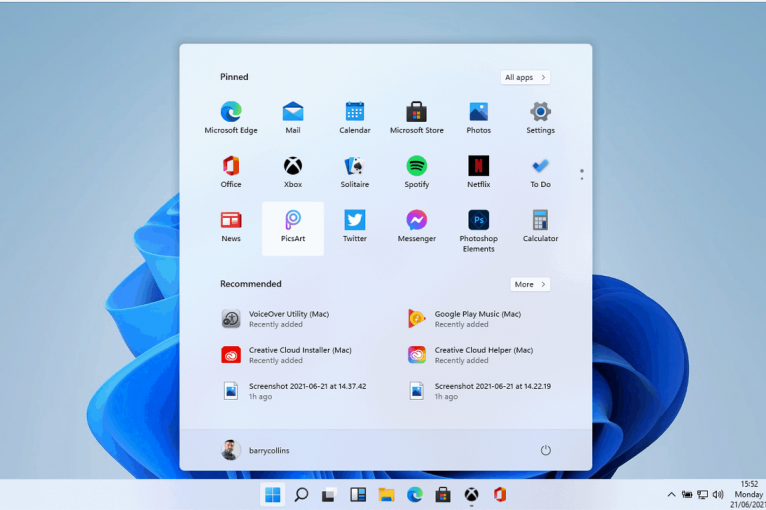Open the Spotify app
The image size is (766, 510).
[417, 172]
